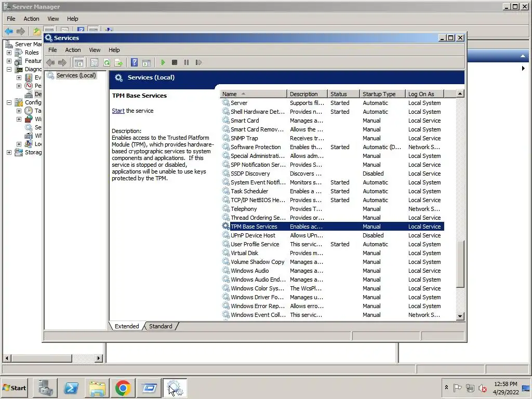This screenshot has height=399, width=532.
Task: Click the clock showing 12:58 PM
Action: click(506, 384)
